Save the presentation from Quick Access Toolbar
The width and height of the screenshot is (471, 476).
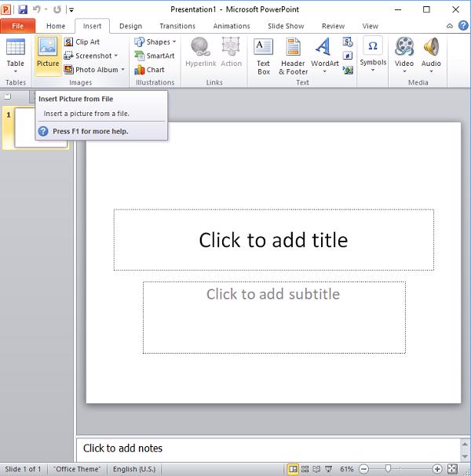(23, 9)
